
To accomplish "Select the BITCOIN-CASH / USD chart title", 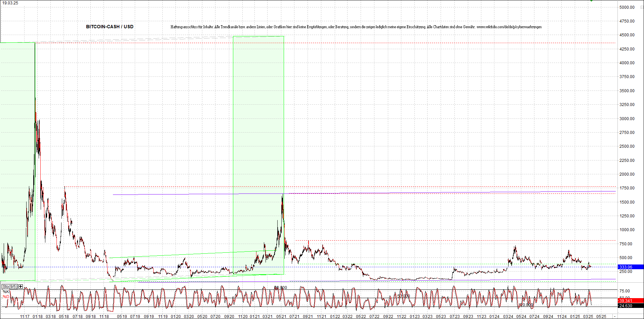I will [110, 27].
